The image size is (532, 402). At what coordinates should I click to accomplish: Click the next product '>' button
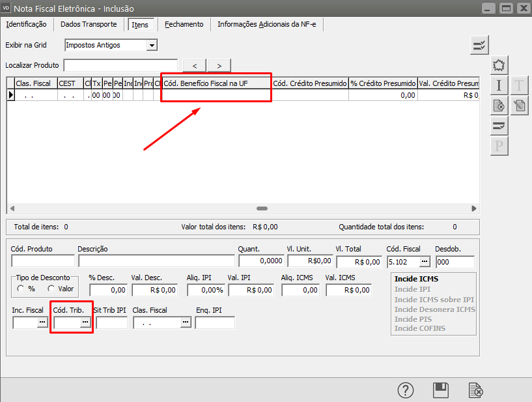coord(219,65)
